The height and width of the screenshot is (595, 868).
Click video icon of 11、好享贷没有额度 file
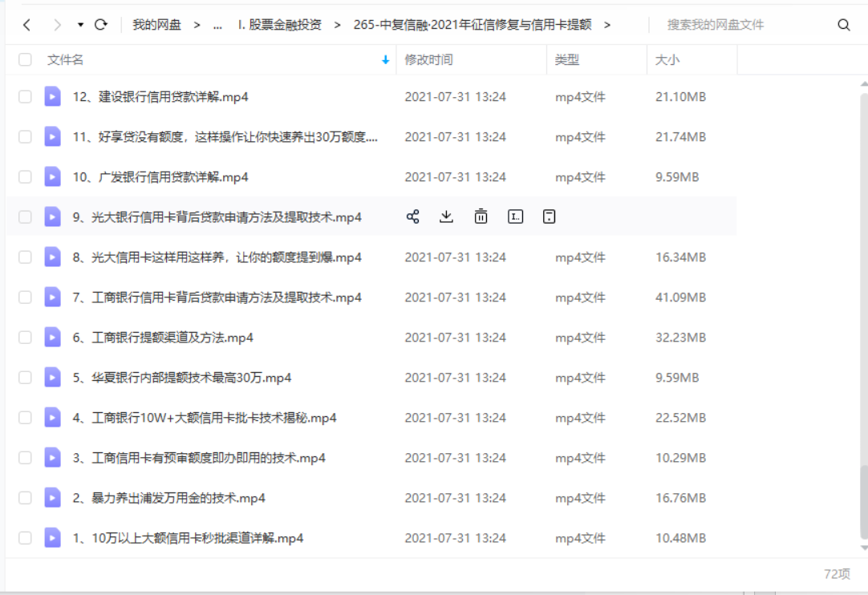coord(53,136)
